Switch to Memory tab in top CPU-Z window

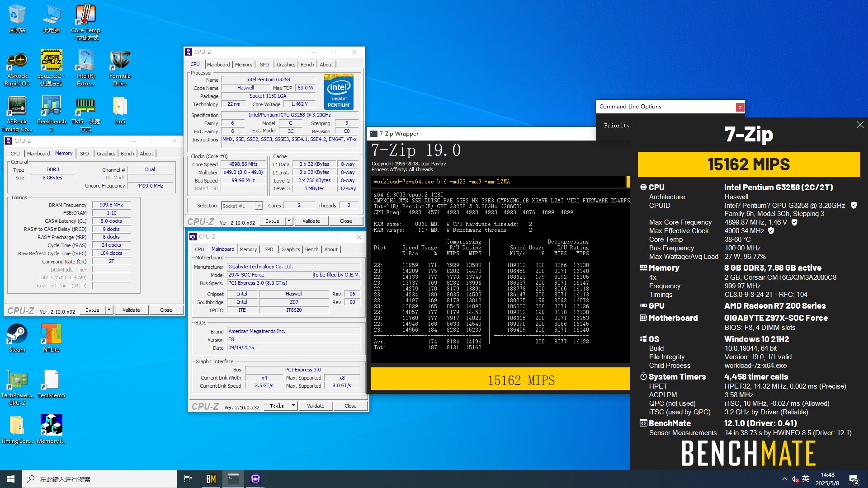(244, 65)
